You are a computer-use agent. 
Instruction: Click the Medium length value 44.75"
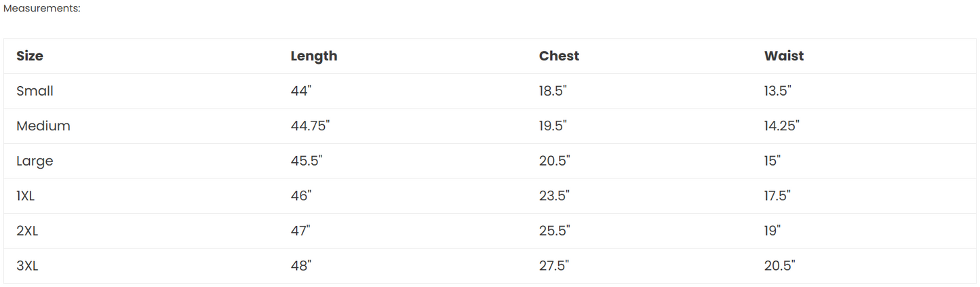click(310, 126)
